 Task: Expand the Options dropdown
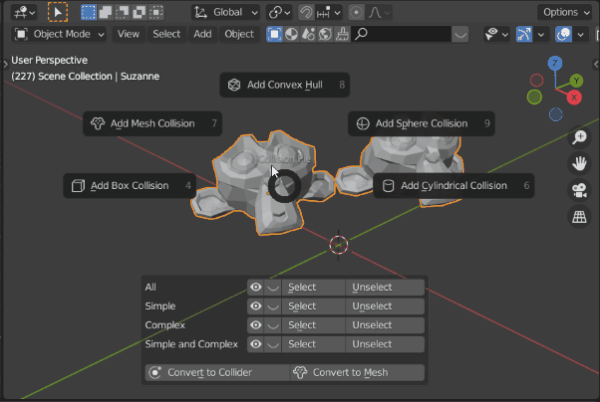click(566, 13)
